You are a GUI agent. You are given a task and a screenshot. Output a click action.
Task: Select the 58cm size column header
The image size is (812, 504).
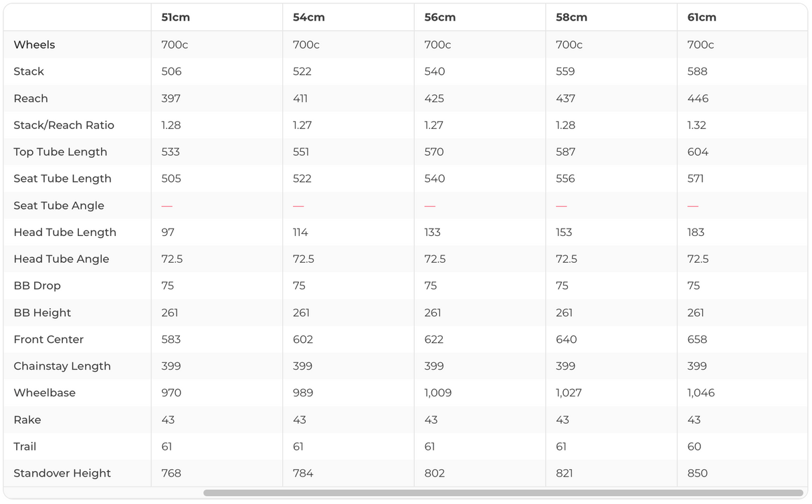pos(571,17)
